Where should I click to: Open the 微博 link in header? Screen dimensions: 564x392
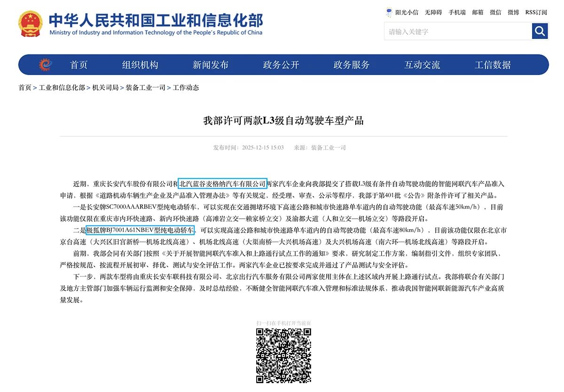click(x=513, y=12)
